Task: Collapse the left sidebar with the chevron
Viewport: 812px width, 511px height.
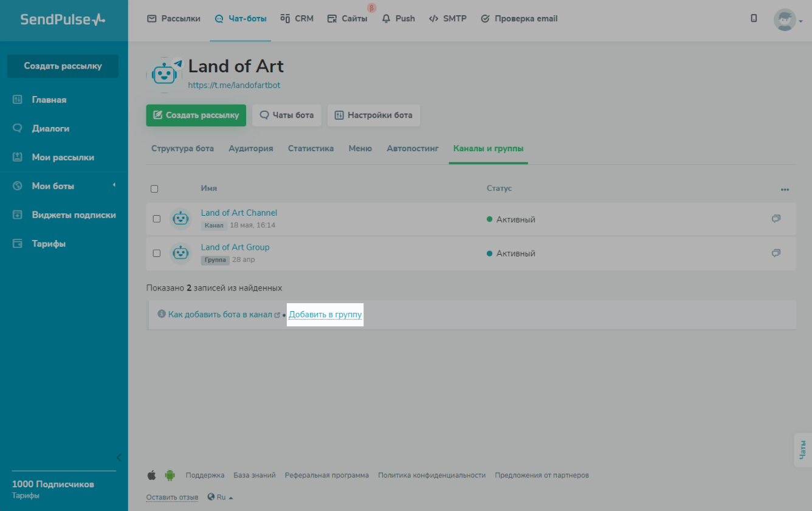Action: (x=119, y=458)
